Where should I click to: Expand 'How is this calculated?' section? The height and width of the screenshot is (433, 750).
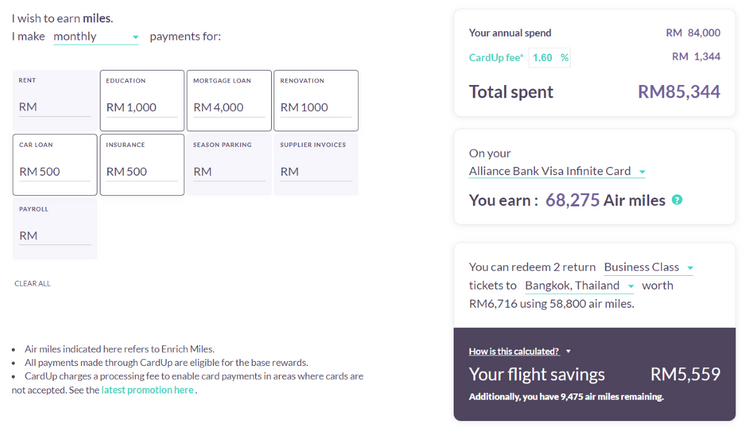[x=520, y=351]
